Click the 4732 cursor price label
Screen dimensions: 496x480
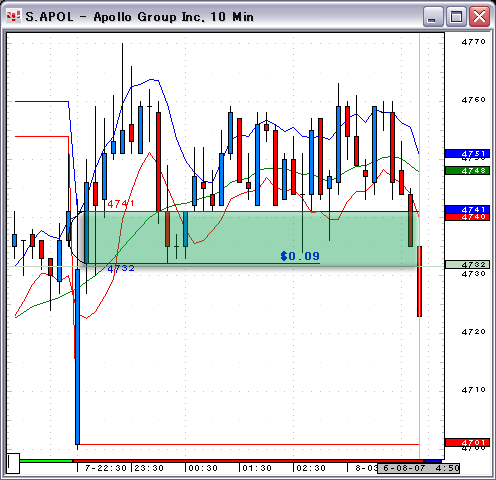click(x=467, y=265)
